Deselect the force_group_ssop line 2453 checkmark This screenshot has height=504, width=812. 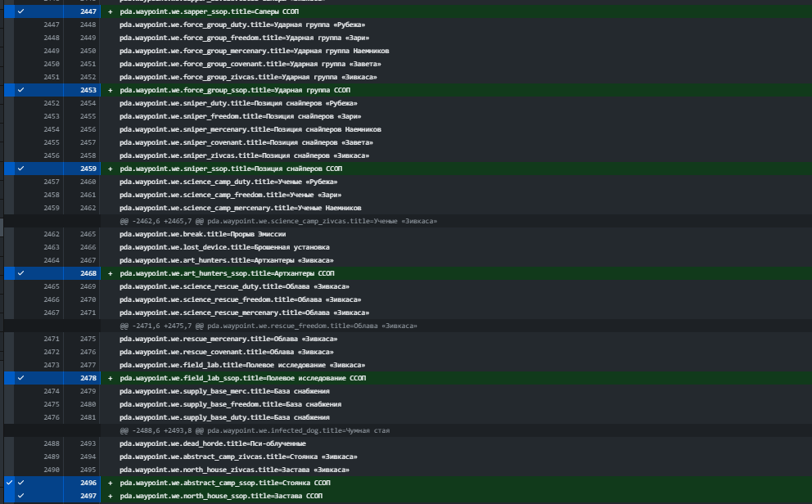pos(20,90)
